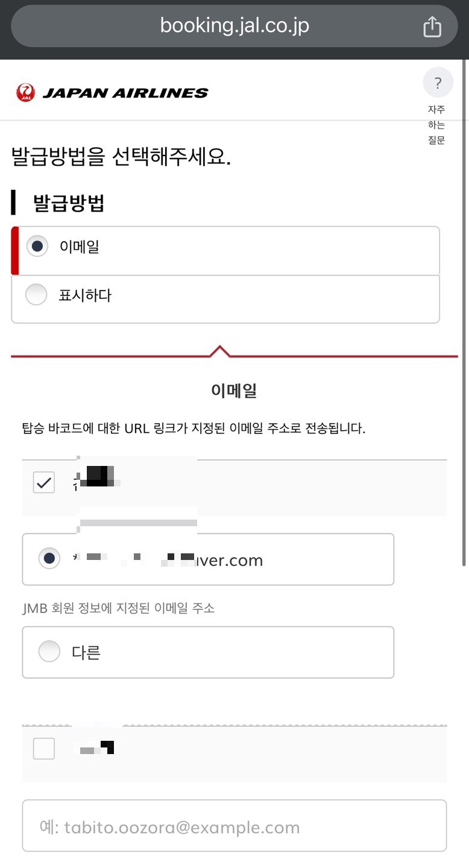The height and width of the screenshot is (868, 469).
Task: Tap the share icon in browser bar
Action: pos(432,27)
